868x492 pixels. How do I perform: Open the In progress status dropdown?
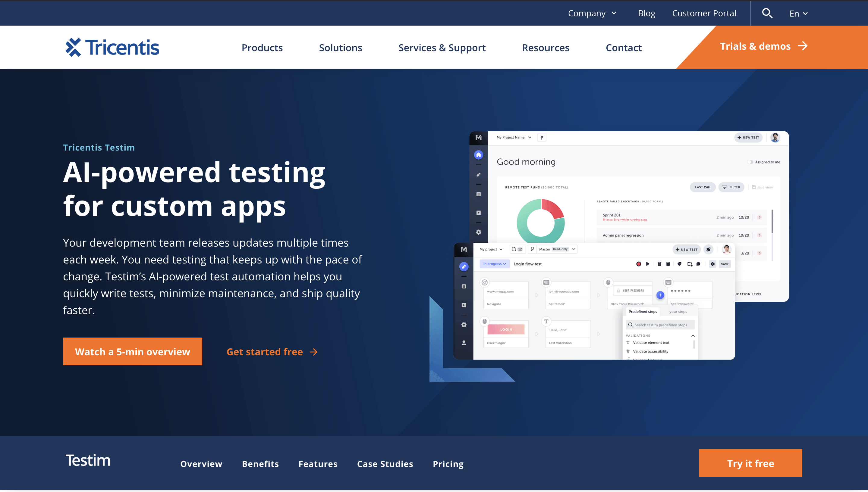494,264
